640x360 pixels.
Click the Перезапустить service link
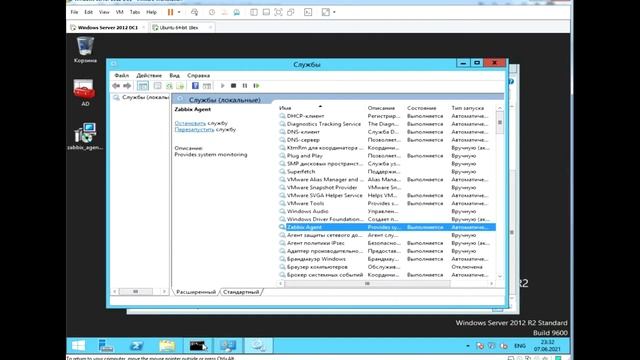tap(194, 129)
